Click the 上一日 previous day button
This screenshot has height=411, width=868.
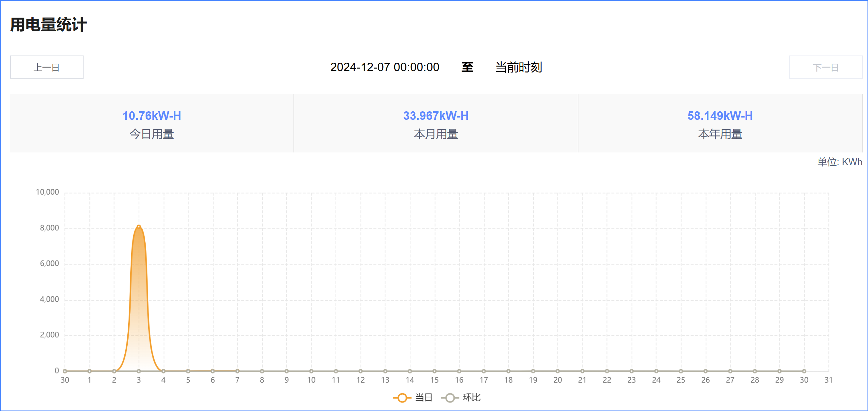tap(46, 67)
